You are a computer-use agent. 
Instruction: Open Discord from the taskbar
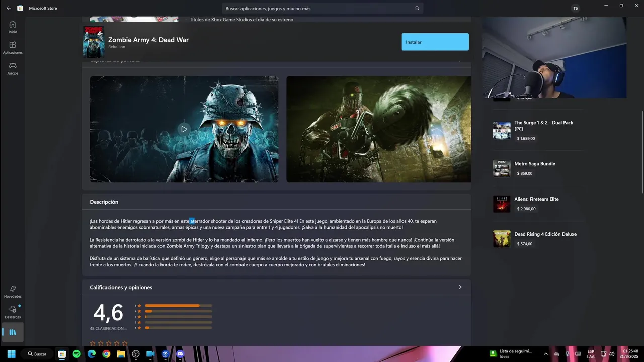(x=180, y=354)
